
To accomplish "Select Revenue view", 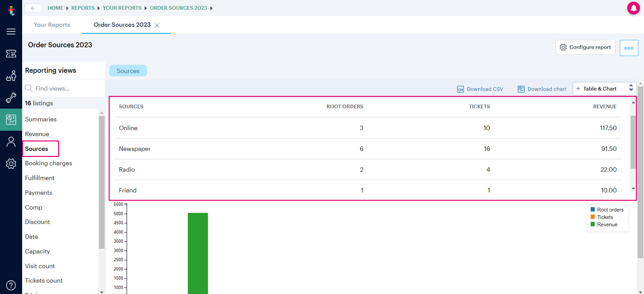I will pyautogui.click(x=37, y=134).
